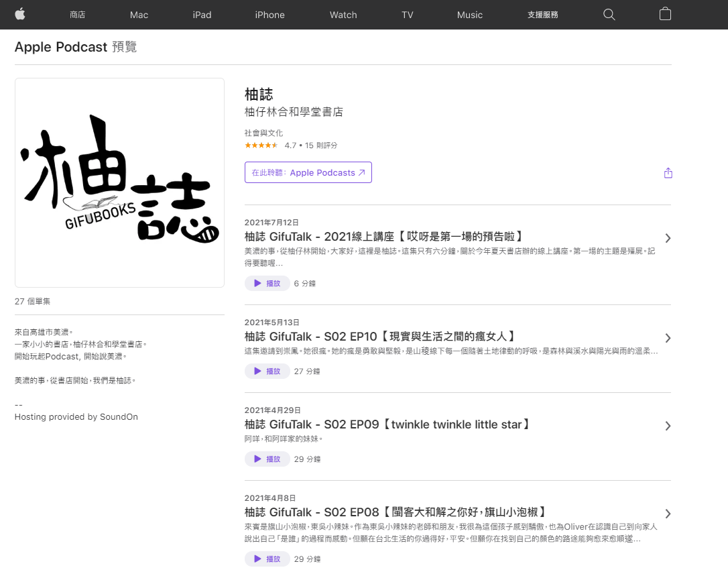
Task: Play the S02 EP10 episode
Action: (267, 371)
